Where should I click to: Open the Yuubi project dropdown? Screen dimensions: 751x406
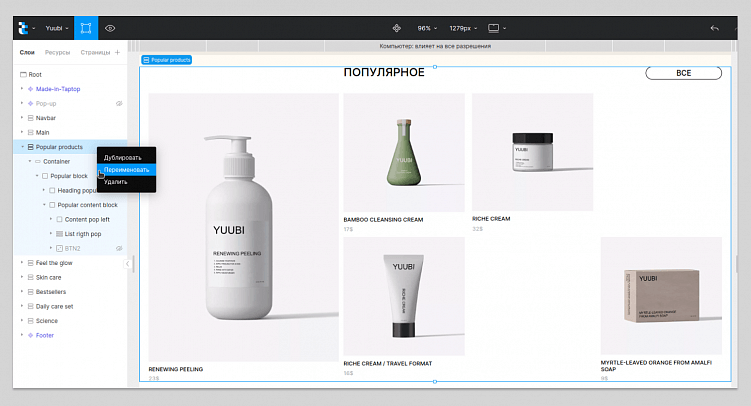click(57, 28)
